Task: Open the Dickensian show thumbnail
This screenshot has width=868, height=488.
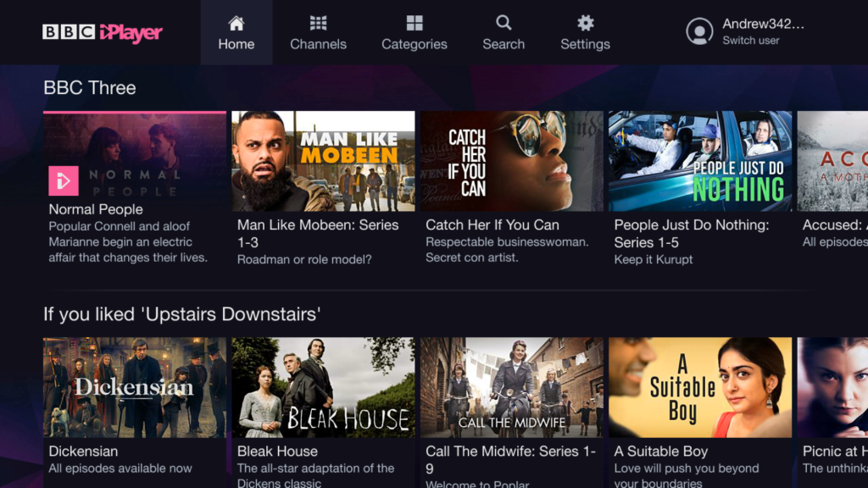Action: point(135,387)
